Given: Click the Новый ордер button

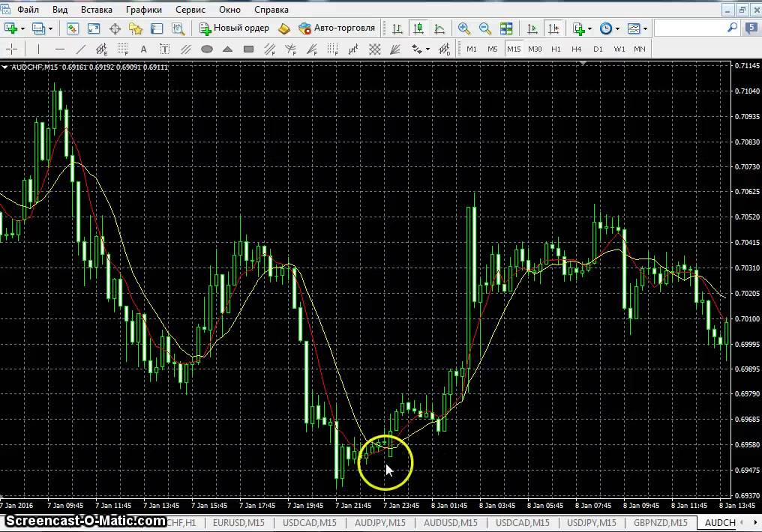Looking at the screenshot, I should [234, 28].
